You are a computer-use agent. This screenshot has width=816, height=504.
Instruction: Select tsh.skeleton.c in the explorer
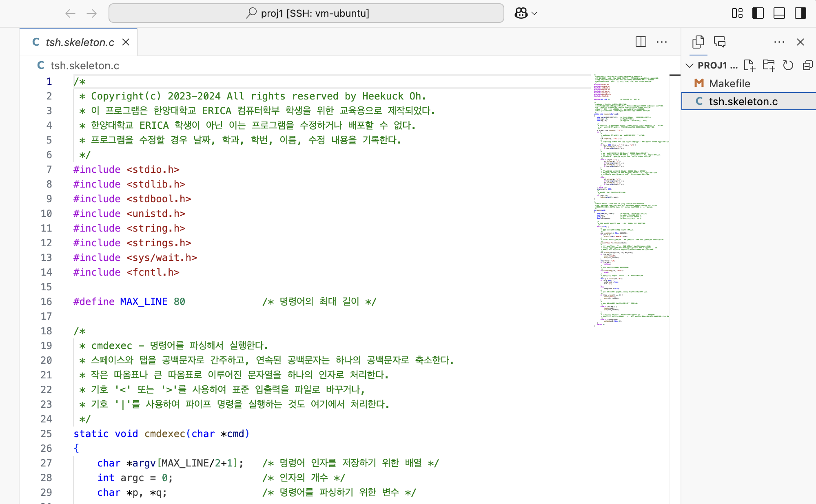point(749,101)
